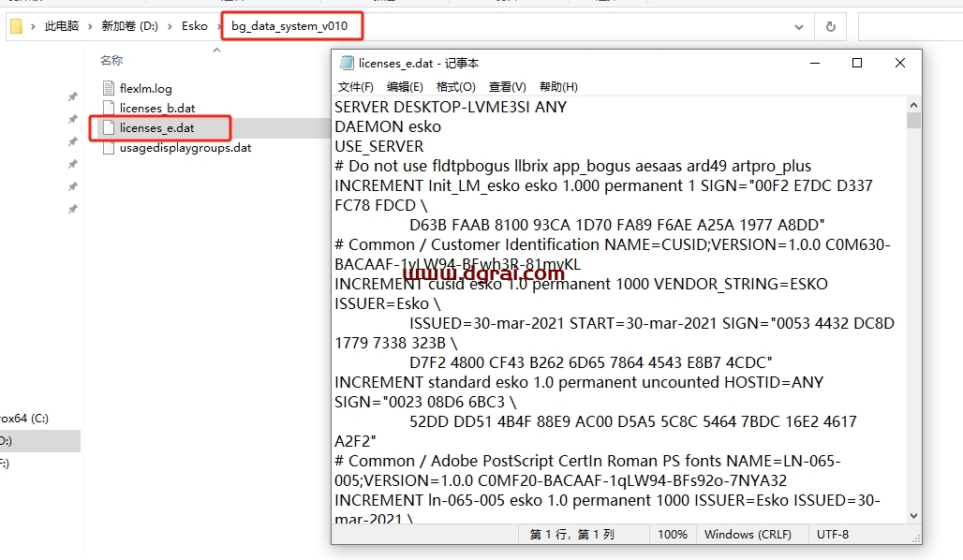The height and width of the screenshot is (560, 963).
Task: Refresh the Explorer folder view
Action: 830,26
